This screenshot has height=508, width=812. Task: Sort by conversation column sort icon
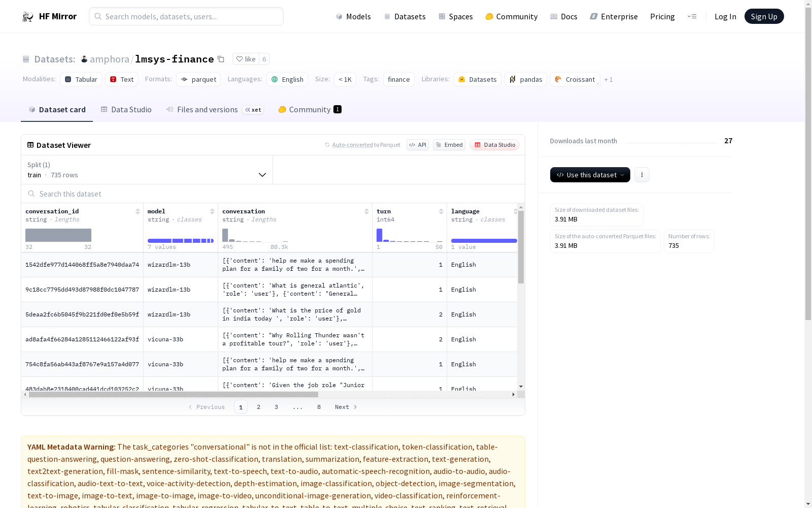coord(366,211)
